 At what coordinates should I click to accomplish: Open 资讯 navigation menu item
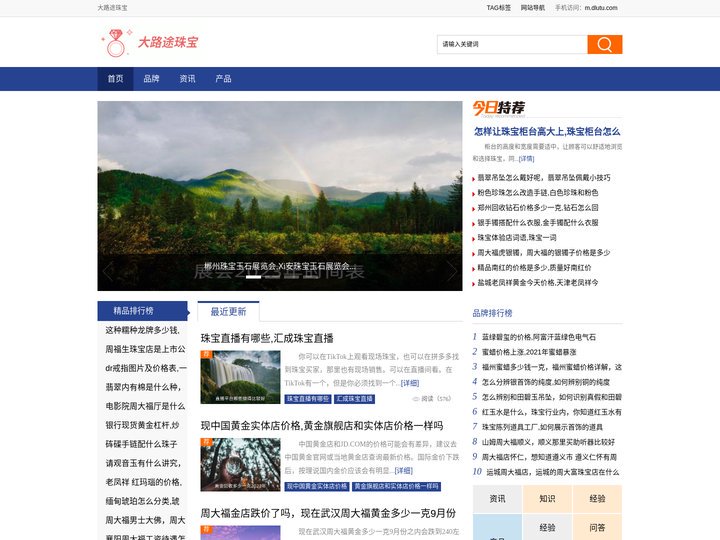tap(187, 79)
